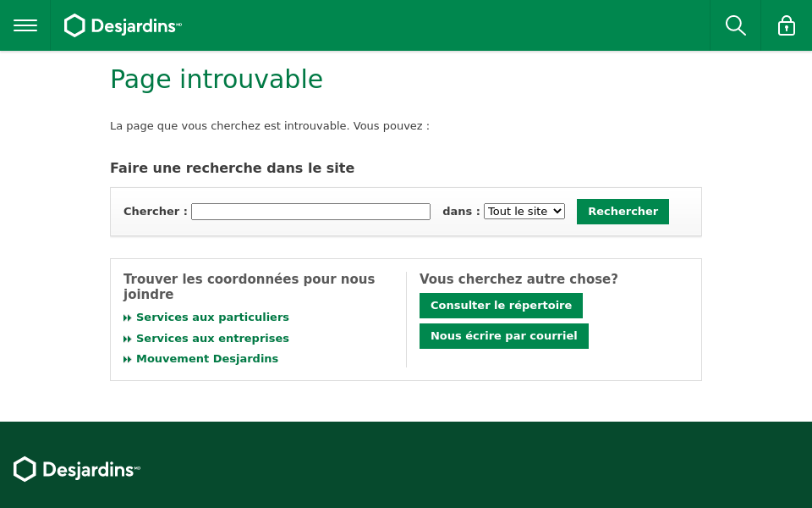The height and width of the screenshot is (508, 812).
Task: Follow the Services aux entreprises link
Action: point(212,339)
